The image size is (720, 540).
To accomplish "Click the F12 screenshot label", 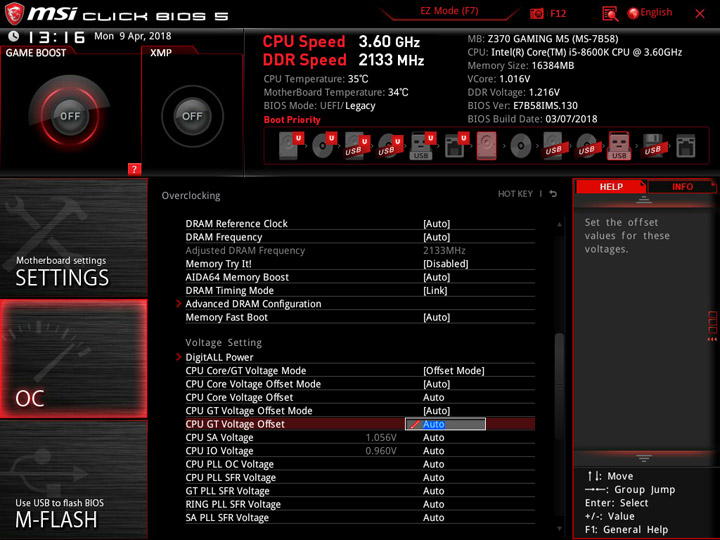I will 558,13.
